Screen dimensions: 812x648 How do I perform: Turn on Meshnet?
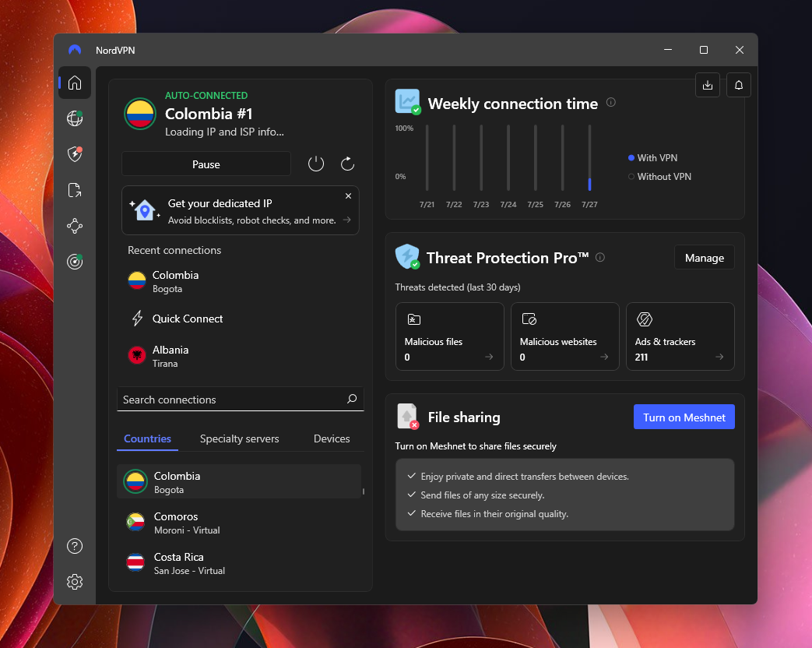[x=684, y=417]
